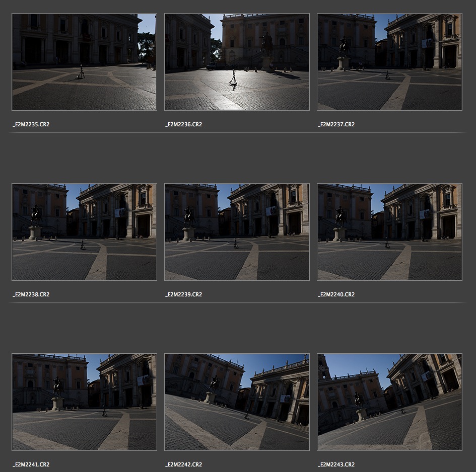Select the _E2M2237.CR2 filename label

336,124
